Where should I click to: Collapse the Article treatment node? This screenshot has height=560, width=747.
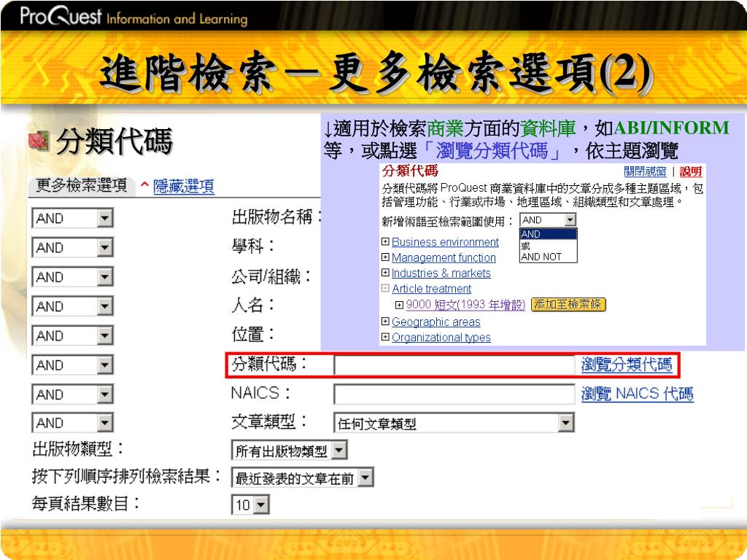(385, 289)
